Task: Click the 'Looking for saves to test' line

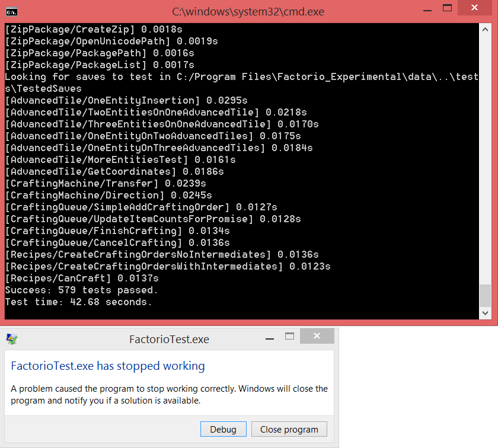Action: pos(242,76)
